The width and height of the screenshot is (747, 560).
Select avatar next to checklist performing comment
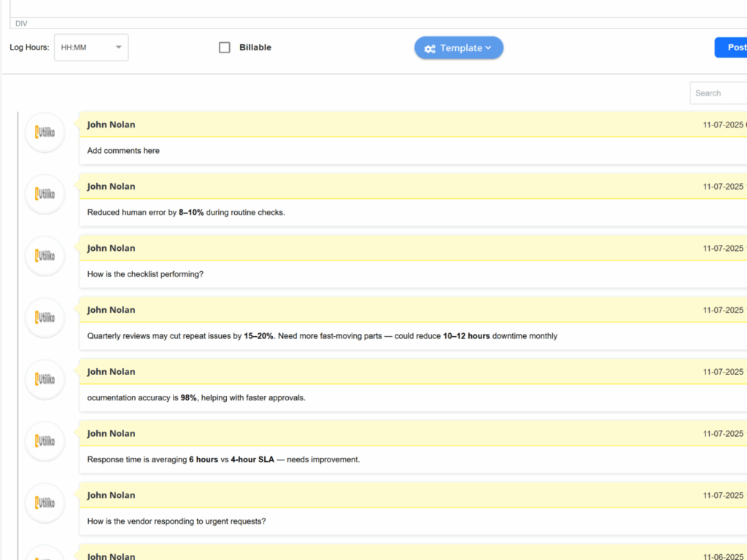45,256
